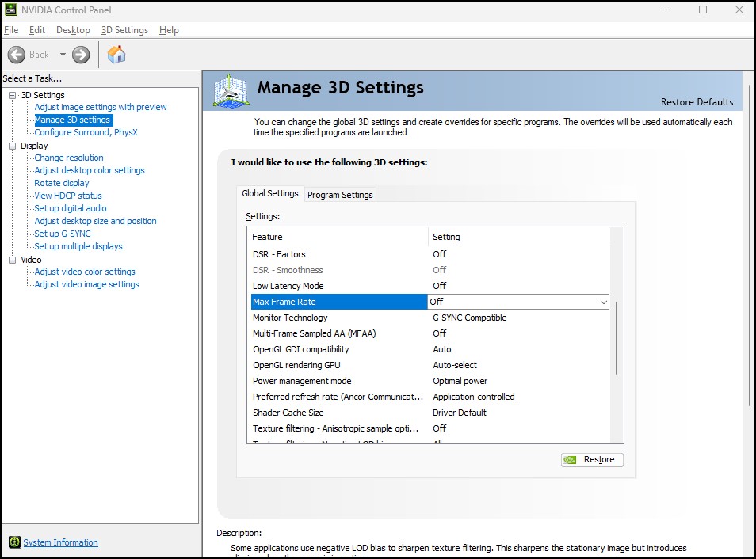Click the Application-controlled setting value

[x=473, y=397]
